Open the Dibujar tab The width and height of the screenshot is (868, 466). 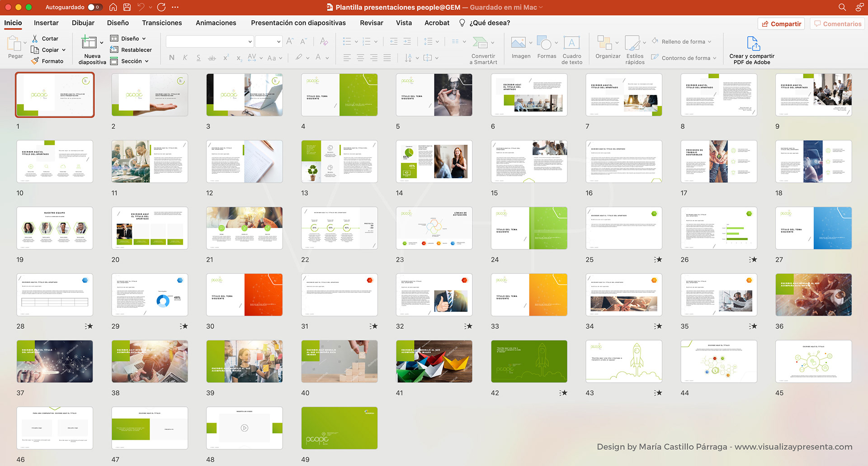click(x=83, y=23)
